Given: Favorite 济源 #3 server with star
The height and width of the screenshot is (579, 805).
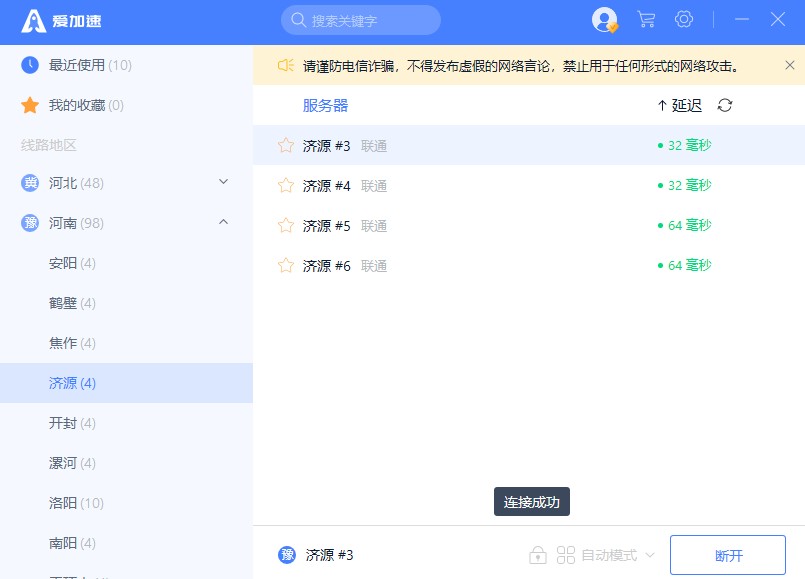Looking at the screenshot, I should (x=286, y=145).
